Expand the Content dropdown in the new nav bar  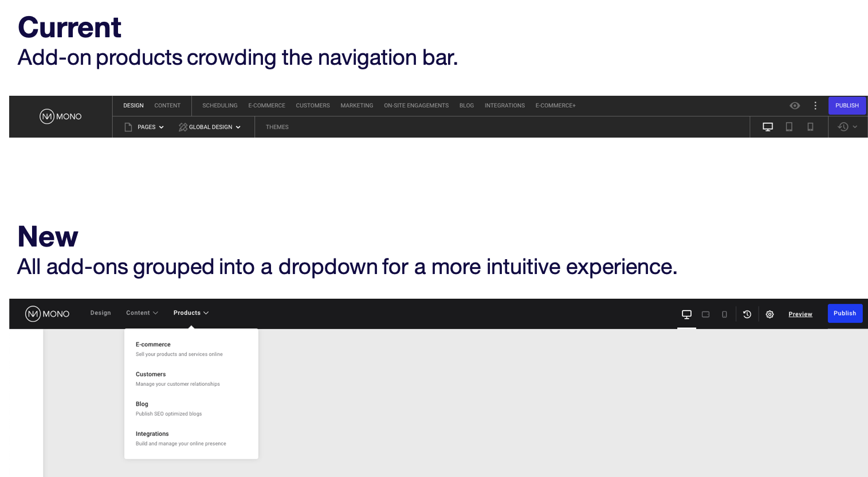142,313
